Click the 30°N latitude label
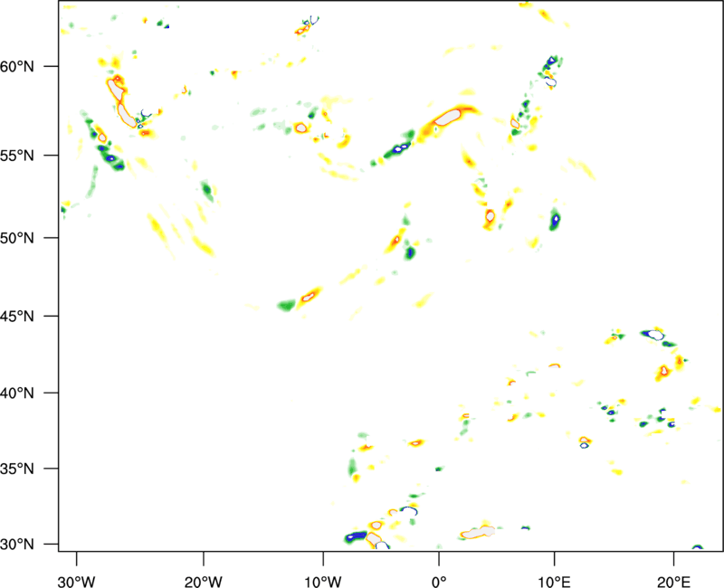The height and width of the screenshot is (588, 724). 17,545
